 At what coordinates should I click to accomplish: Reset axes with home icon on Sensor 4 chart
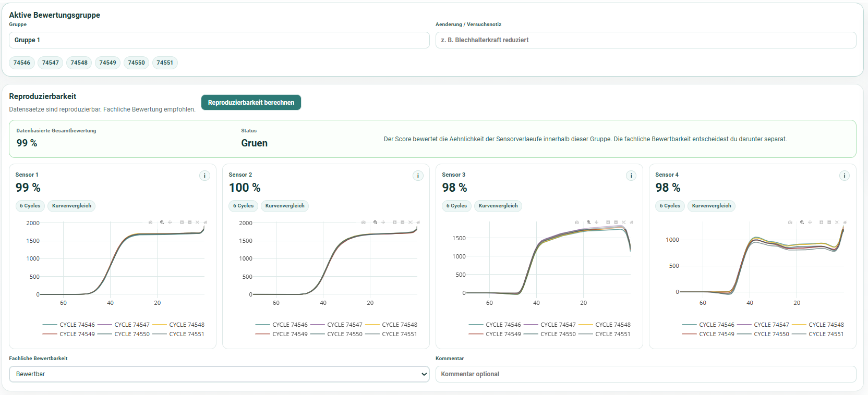(845, 223)
